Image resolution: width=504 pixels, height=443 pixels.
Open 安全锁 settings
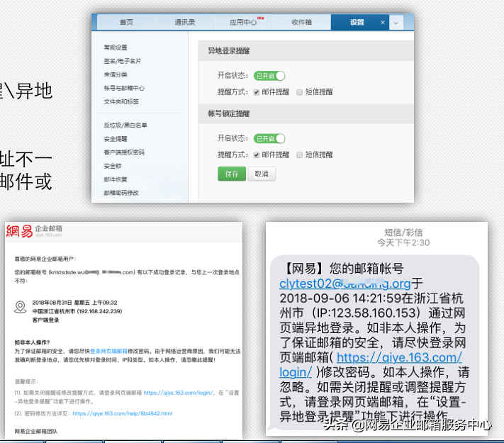113,166
